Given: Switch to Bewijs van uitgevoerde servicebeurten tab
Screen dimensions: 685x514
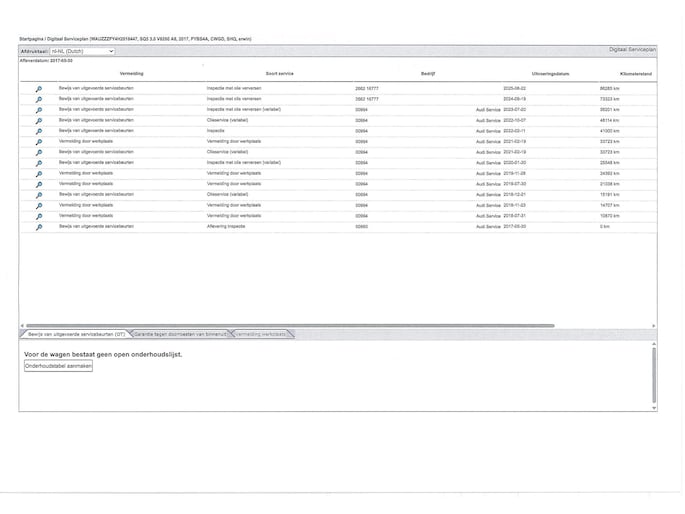Looking at the screenshot, I should [77, 333].
